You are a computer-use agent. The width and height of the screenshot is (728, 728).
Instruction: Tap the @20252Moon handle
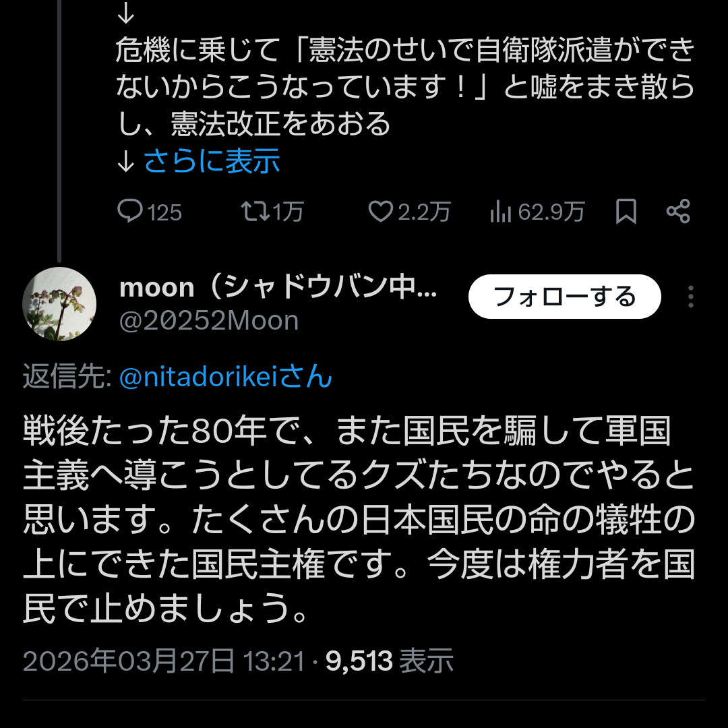(209, 321)
